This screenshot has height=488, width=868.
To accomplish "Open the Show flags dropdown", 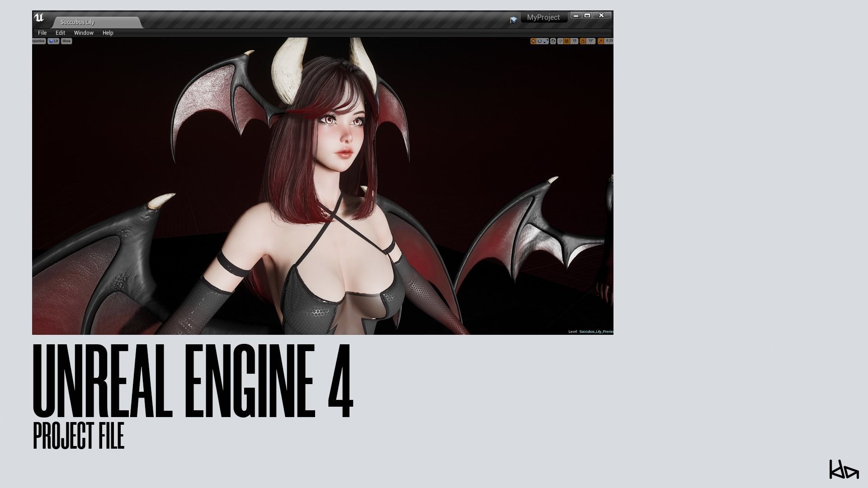I will 66,41.
